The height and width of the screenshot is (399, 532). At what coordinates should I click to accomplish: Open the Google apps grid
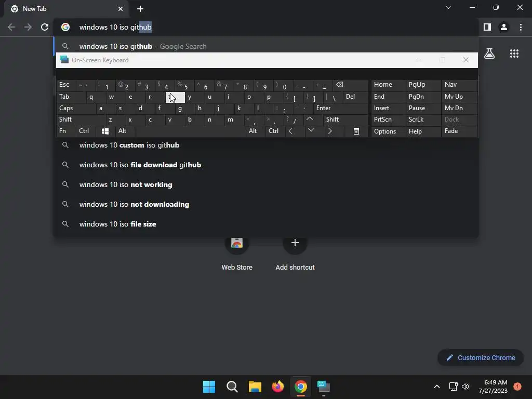[x=514, y=54]
